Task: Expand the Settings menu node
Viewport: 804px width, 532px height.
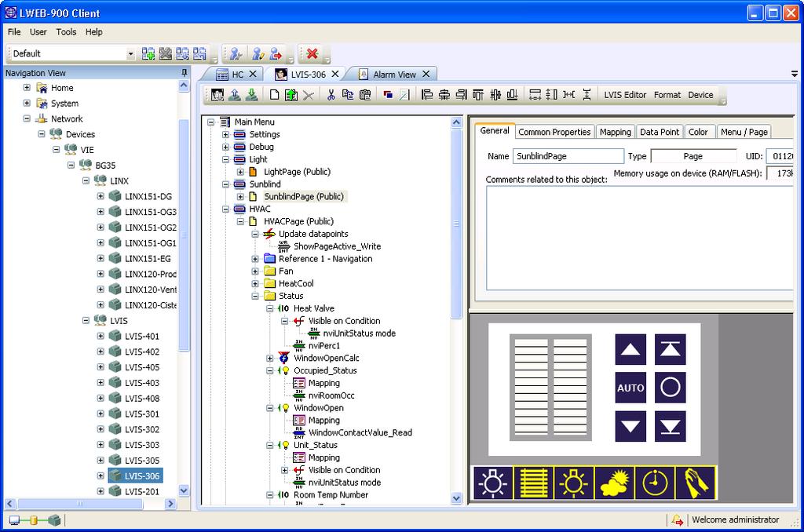Action: tap(225, 134)
